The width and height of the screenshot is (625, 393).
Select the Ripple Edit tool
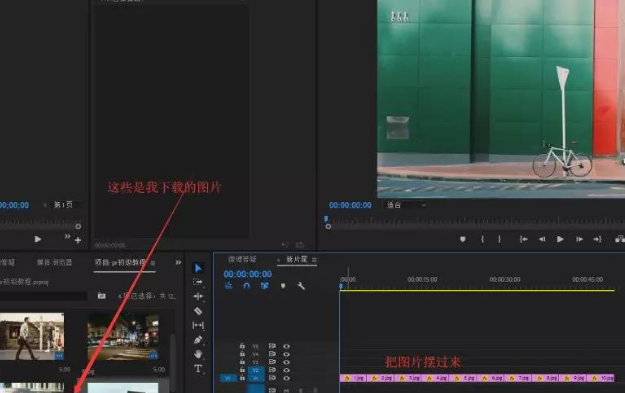tap(198, 296)
